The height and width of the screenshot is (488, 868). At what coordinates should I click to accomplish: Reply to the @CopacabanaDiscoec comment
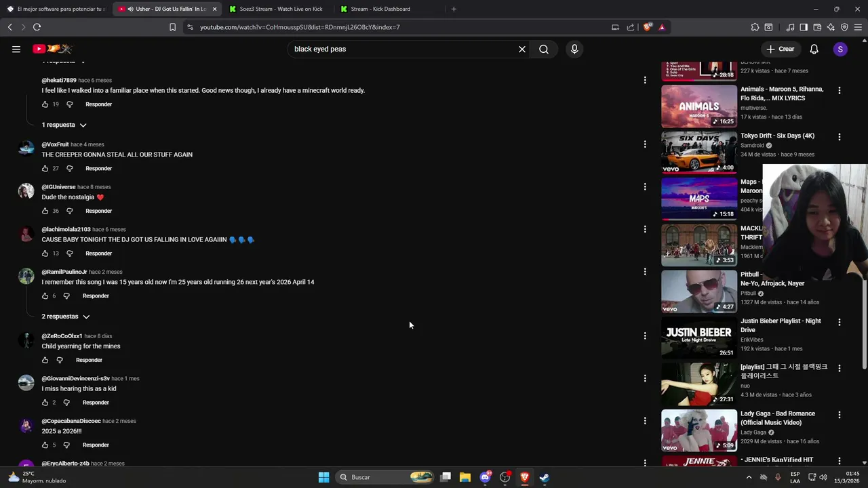coord(96,445)
